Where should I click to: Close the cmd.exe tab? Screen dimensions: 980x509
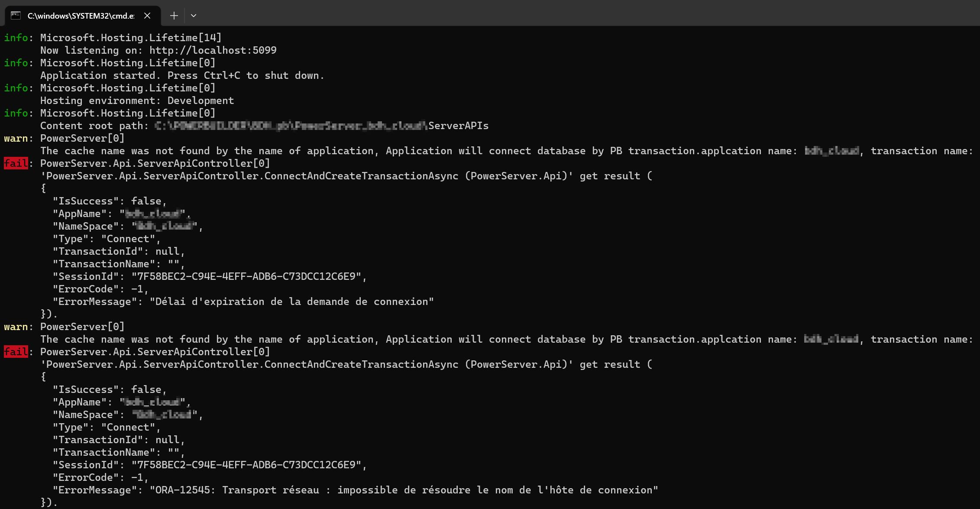147,16
